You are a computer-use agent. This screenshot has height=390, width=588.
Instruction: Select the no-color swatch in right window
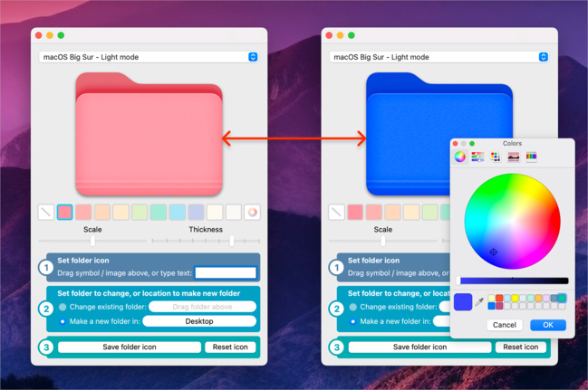coord(336,212)
